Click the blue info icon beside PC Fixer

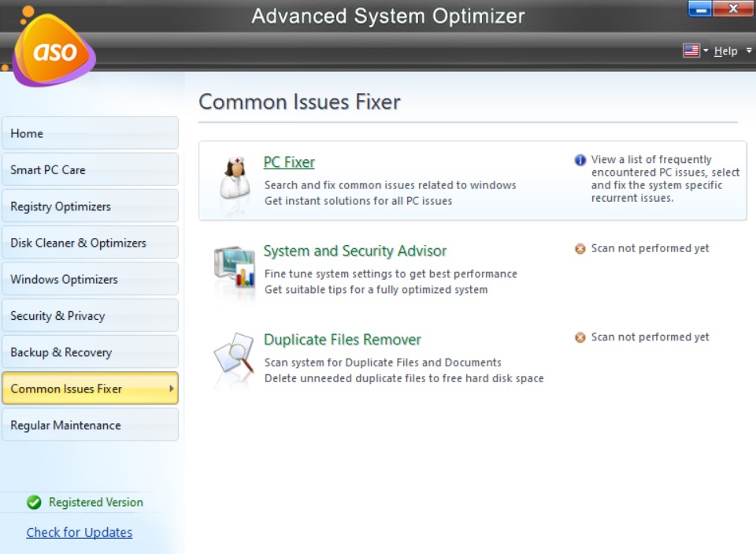[580, 159]
